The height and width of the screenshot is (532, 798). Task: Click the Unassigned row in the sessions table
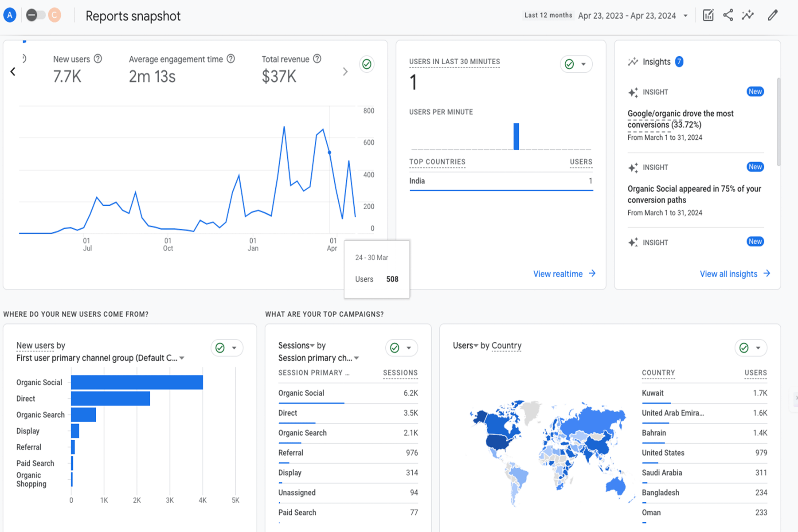pos(348,493)
